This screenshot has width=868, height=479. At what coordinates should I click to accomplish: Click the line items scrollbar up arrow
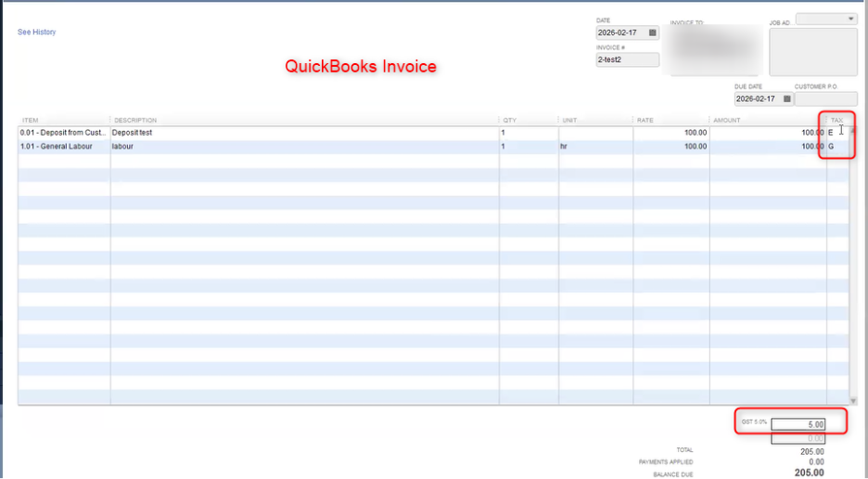pyautogui.click(x=853, y=131)
